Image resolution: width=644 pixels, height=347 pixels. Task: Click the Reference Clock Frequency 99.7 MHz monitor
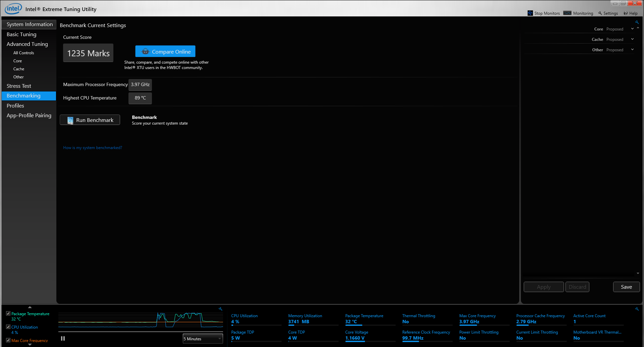coord(427,336)
